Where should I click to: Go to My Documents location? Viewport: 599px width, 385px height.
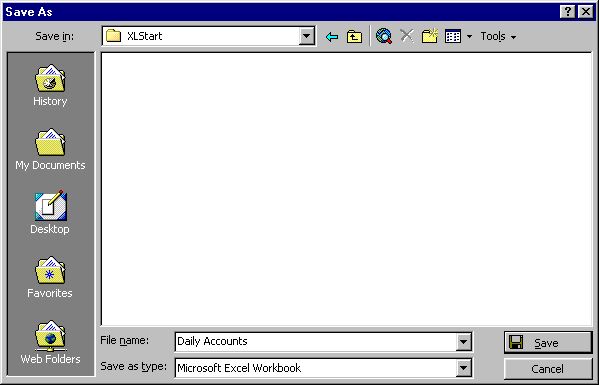[x=50, y=150]
